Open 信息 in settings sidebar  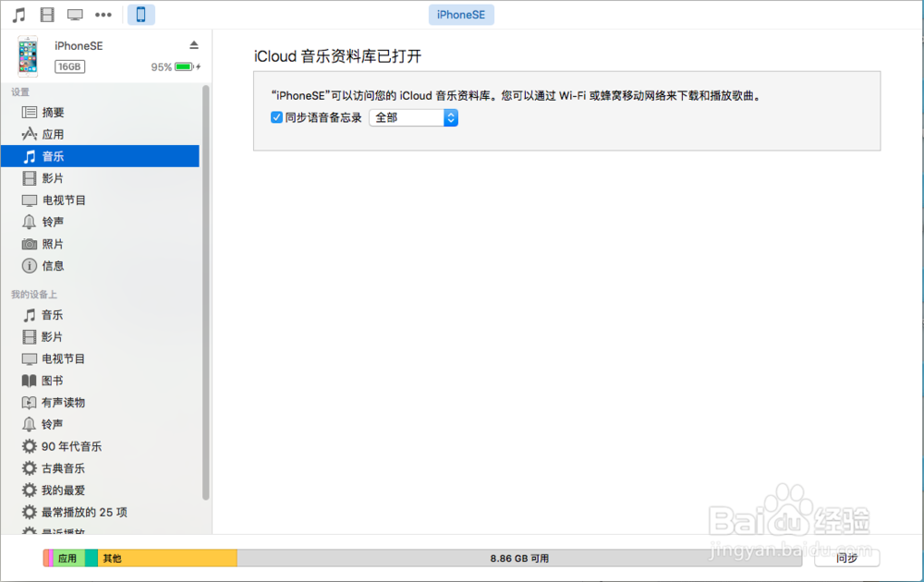pyautogui.click(x=100, y=266)
